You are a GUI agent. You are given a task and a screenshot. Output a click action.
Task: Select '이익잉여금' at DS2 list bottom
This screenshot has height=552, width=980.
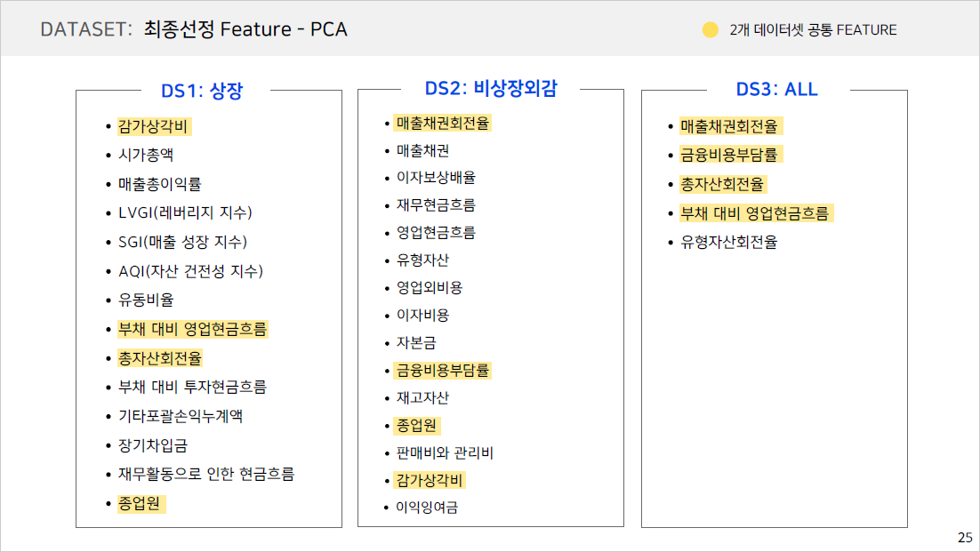(428, 508)
